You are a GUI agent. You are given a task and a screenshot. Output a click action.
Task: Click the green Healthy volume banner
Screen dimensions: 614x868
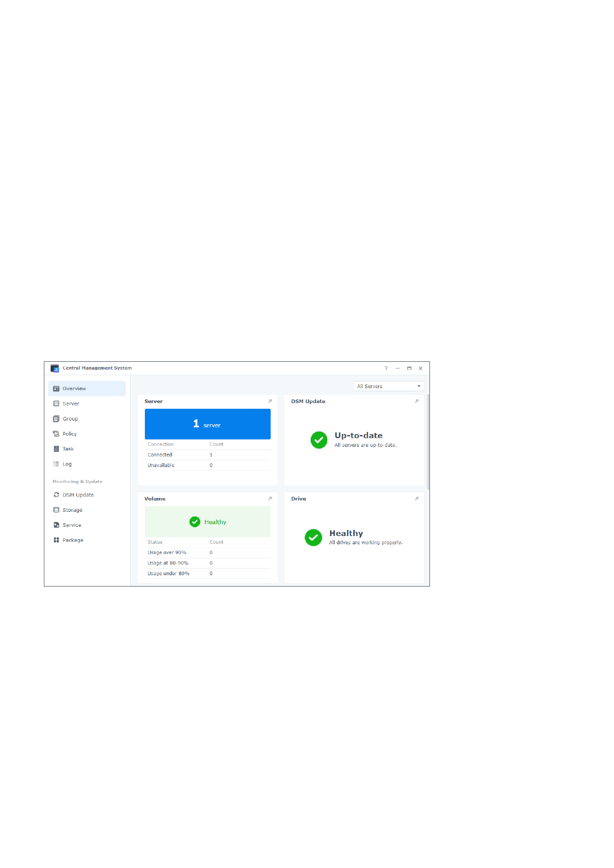point(207,522)
